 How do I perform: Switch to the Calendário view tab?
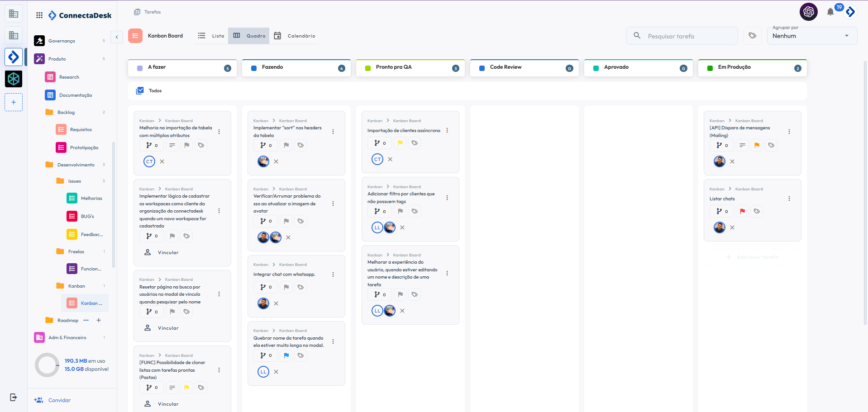(x=295, y=36)
